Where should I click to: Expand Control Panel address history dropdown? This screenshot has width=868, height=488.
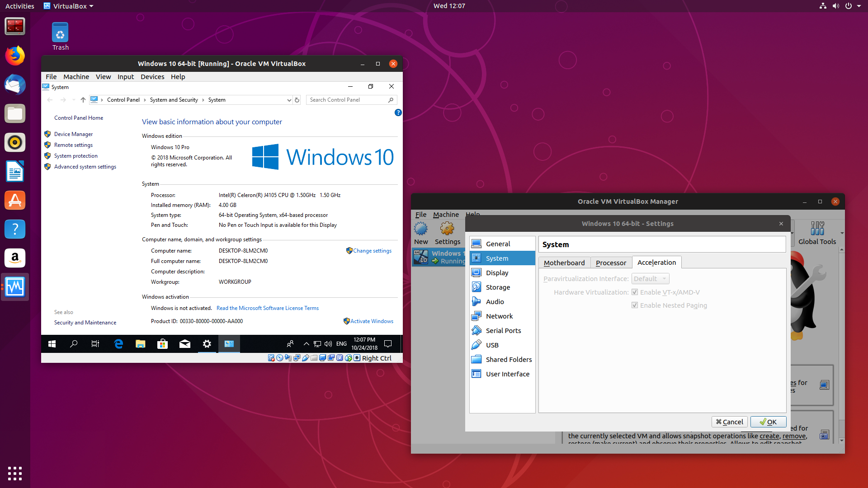tap(289, 100)
